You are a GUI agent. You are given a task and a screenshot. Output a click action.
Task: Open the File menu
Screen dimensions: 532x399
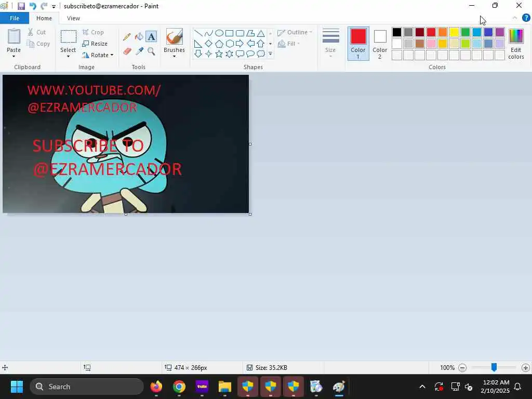[x=15, y=18]
